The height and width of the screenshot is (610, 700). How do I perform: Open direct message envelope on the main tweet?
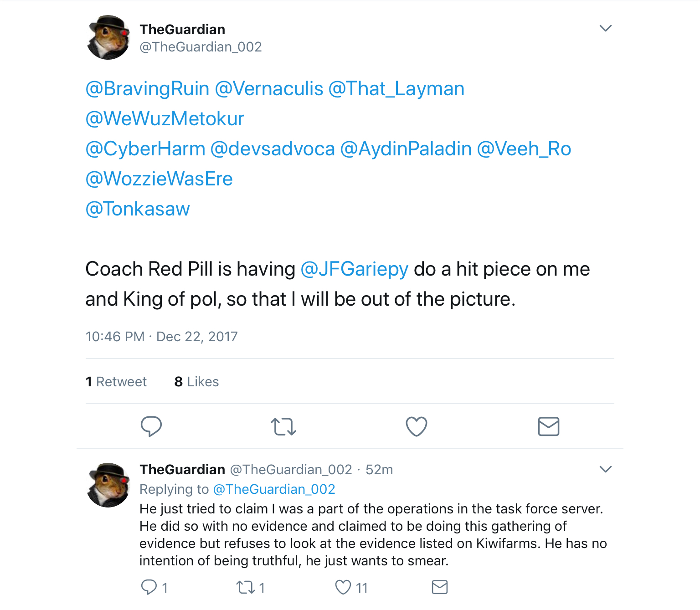[x=549, y=426]
